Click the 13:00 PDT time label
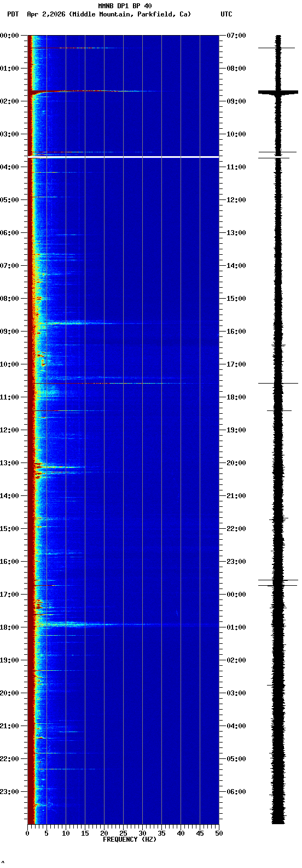 pyautogui.click(x=9, y=463)
